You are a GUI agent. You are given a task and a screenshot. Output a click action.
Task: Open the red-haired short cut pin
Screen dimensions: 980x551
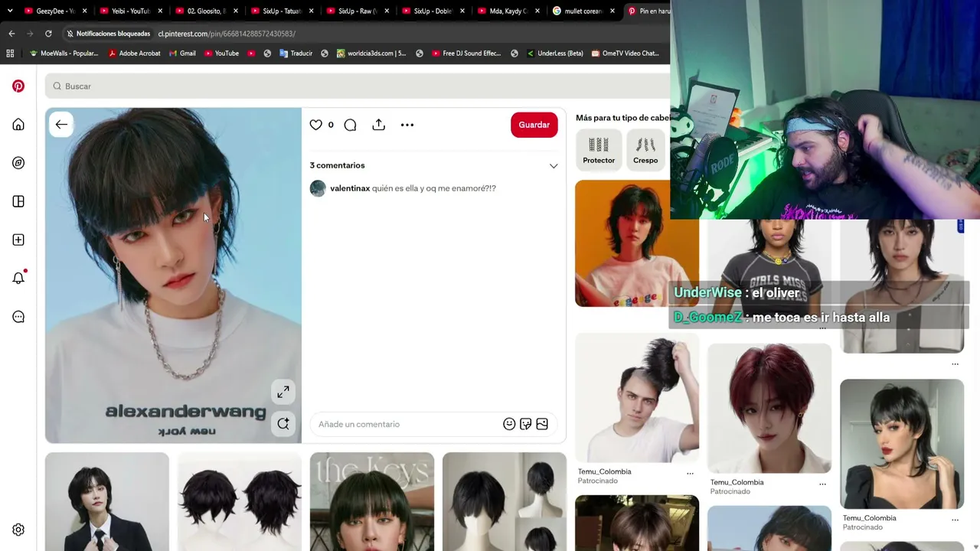click(x=769, y=409)
